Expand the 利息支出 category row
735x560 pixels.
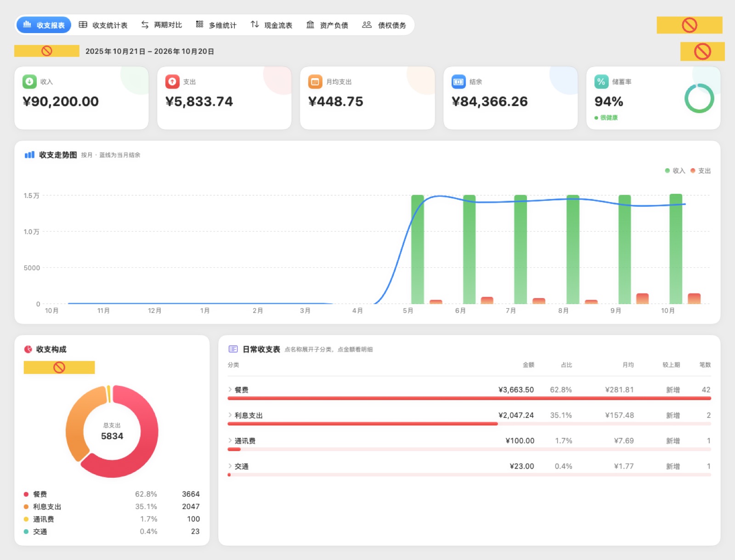[x=245, y=415]
